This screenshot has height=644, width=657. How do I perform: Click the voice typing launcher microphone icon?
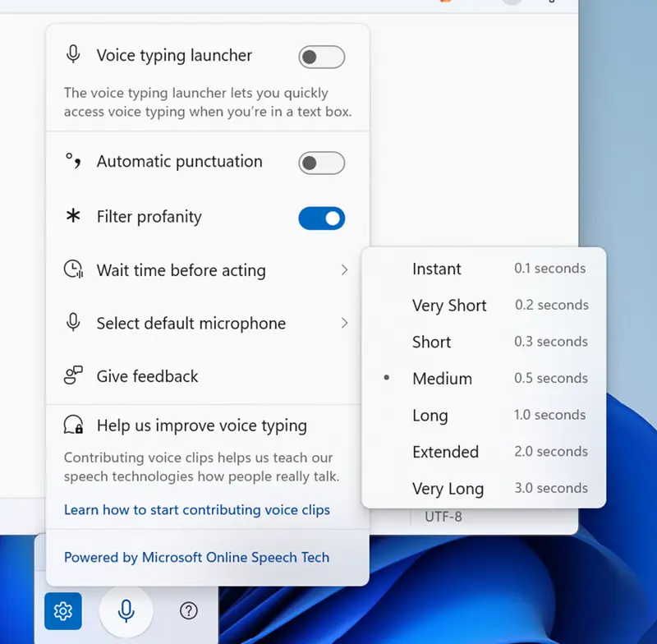pyautogui.click(x=74, y=53)
